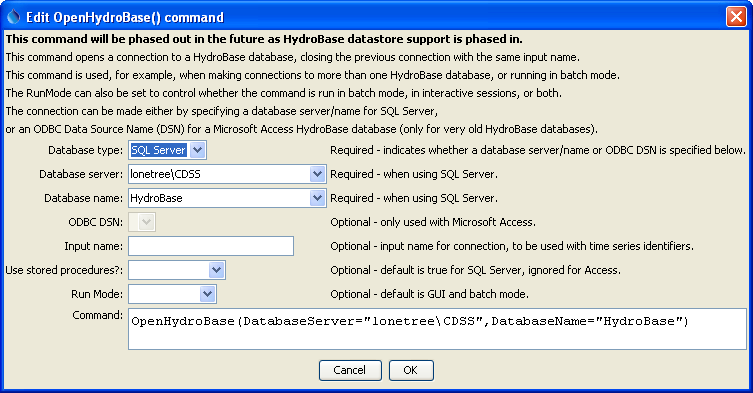Expand the Database server dropdown arrow

coord(317,174)
